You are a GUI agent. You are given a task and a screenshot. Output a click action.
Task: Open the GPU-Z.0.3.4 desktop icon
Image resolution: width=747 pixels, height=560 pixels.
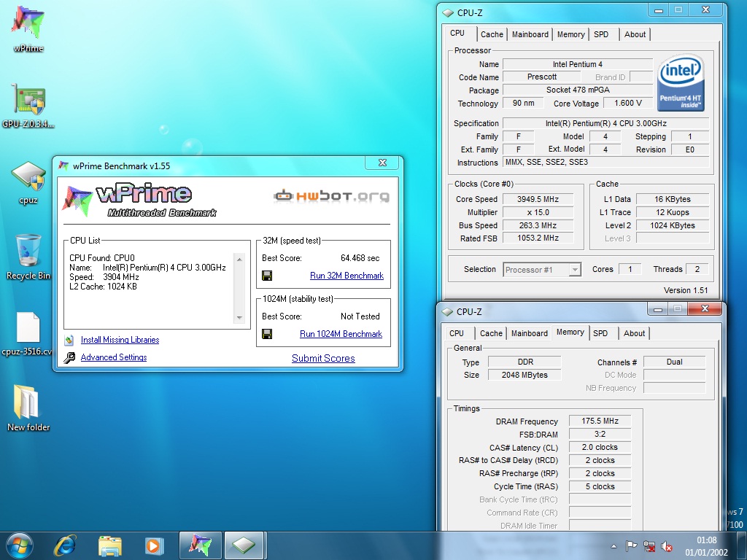[28, 106]
